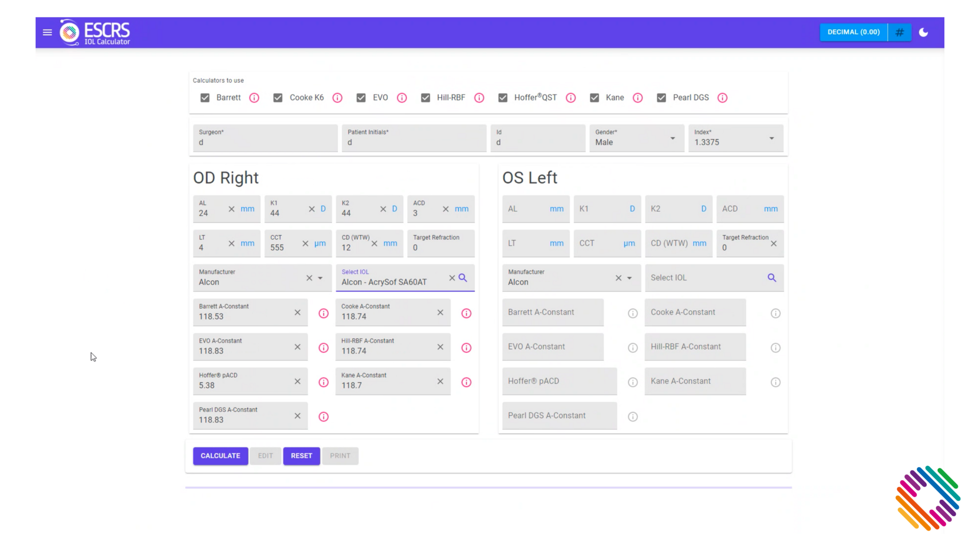
Task: Click the info icon next to Cooke A-Constant OD
Action: pos(467,313)
